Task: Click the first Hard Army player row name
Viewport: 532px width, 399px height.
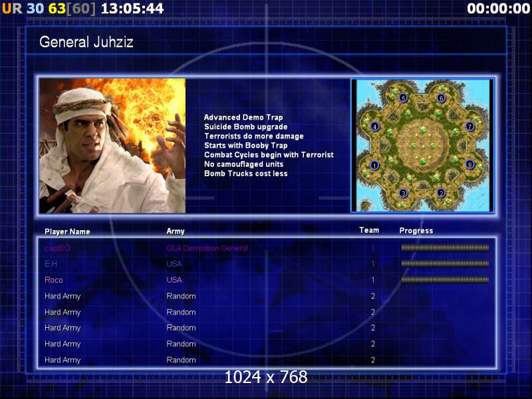Action: pos(63,297)
